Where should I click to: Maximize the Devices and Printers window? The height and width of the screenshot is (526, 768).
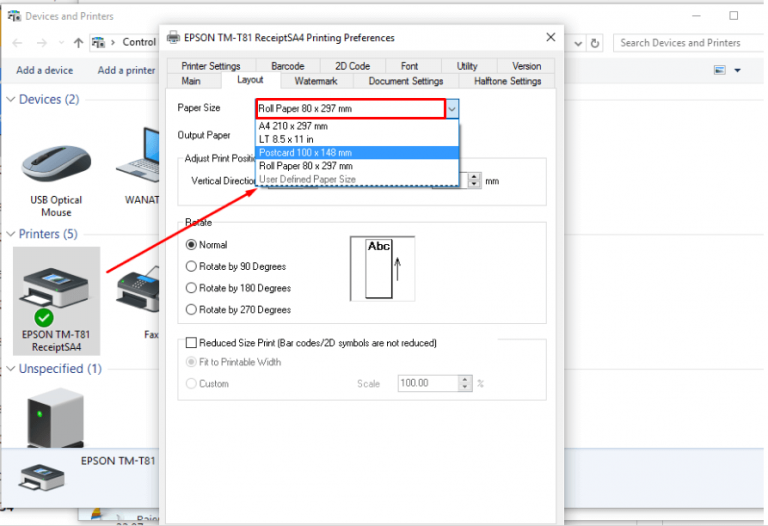tap(733, 16)
